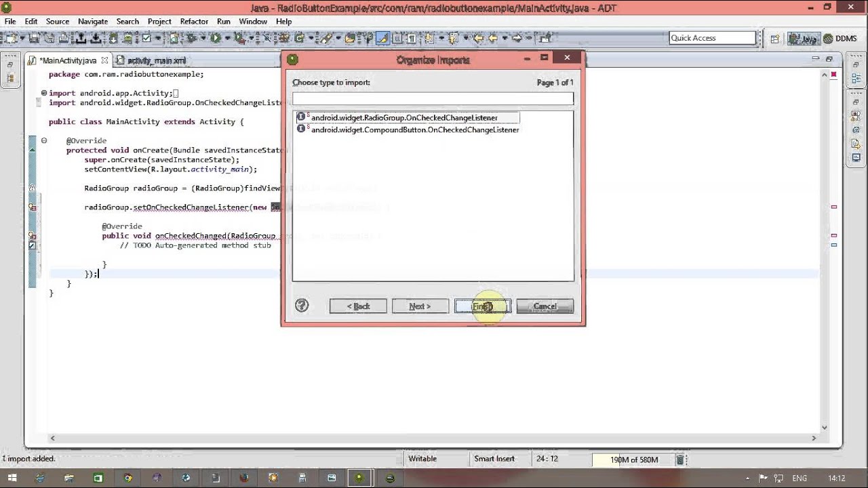Click the Cancel button in Organize Imports
Image resolution: width=868 pixels, height=488 pixels.
point(545,306)
